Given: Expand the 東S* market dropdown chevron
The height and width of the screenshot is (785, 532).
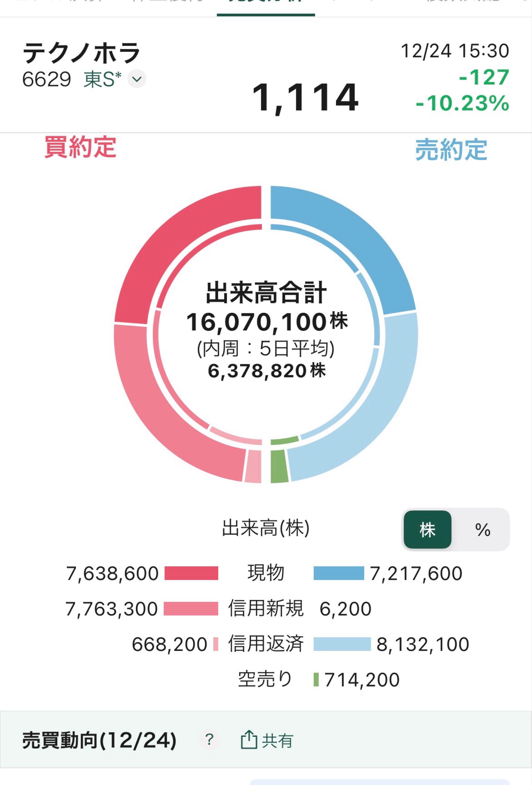Looking at the screenshot, I should 137,79.
